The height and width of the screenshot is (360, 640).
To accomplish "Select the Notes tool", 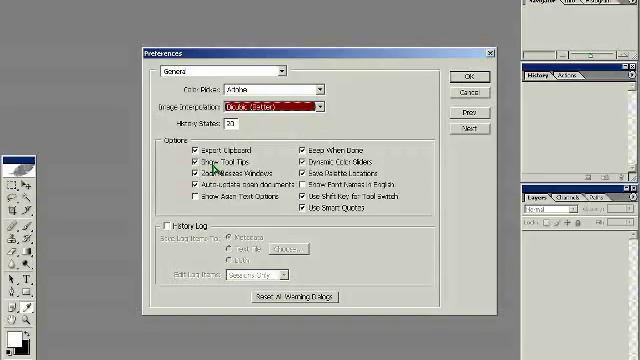I will tap(11, 307).
